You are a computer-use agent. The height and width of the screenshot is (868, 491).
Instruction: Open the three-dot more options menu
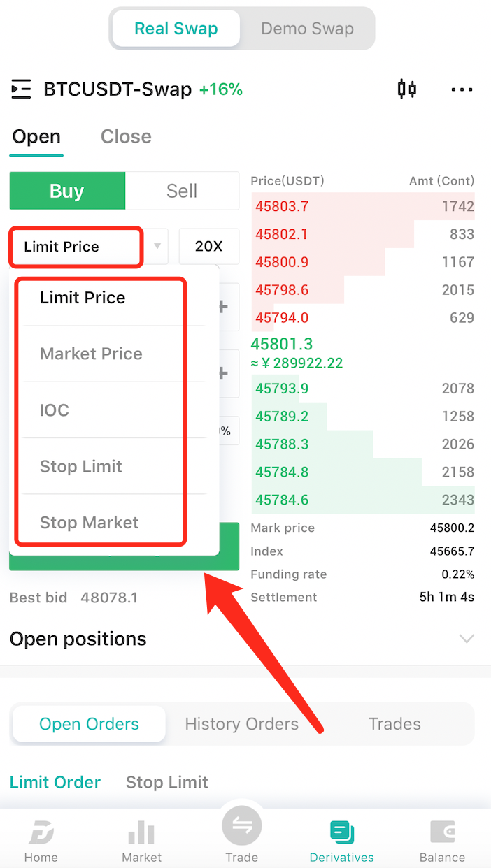462,89
